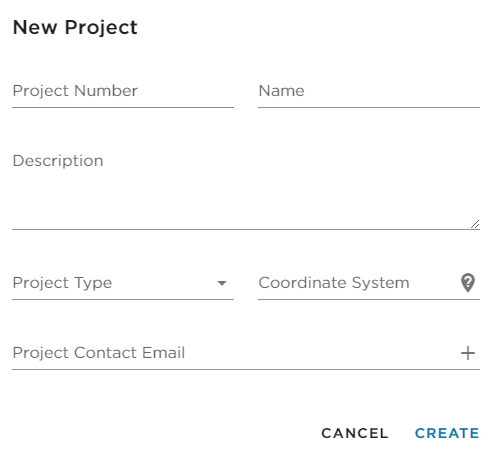
Task: Click the Description placeholder label
Action: (x=58, y=161)
